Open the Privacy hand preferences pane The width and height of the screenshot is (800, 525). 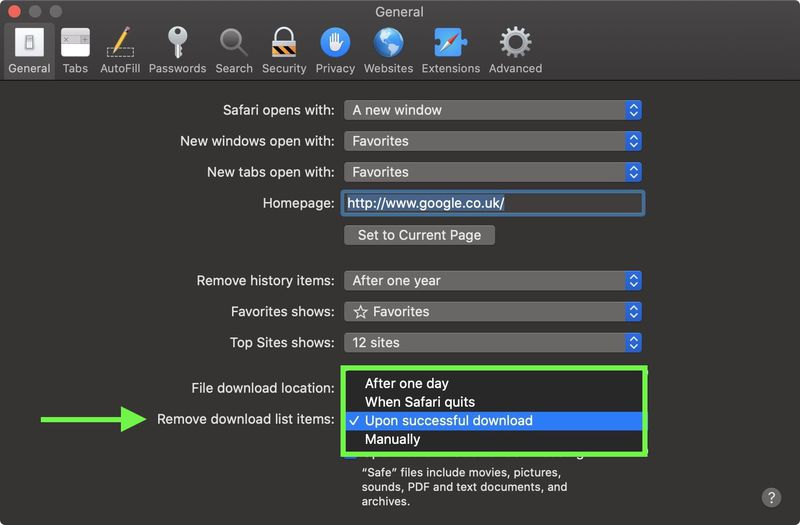[x=335, y=51]
